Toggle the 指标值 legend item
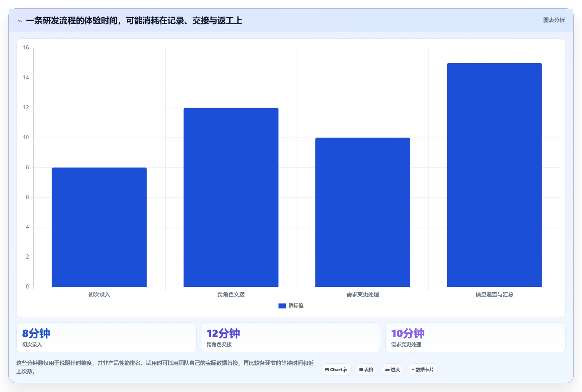The height and width of the screenshot is (392, 582). coord(291,306)
